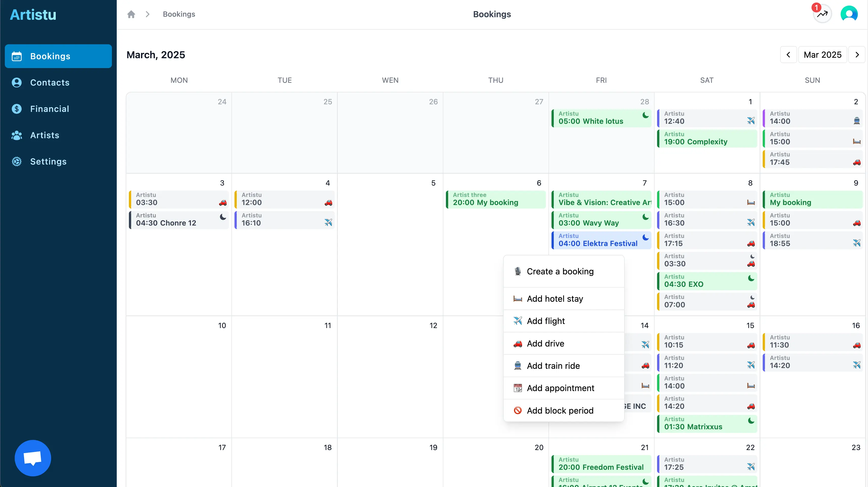Click the home breadcrumb icon
This screenshot has height=487, width=868.
pos(131,14)
